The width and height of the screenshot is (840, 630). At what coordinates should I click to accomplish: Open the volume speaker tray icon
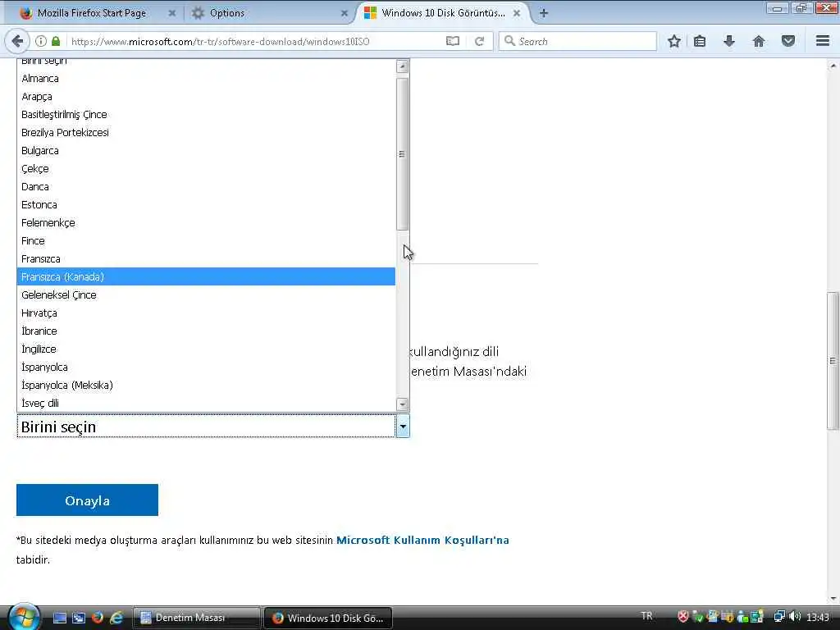point(795,617)
